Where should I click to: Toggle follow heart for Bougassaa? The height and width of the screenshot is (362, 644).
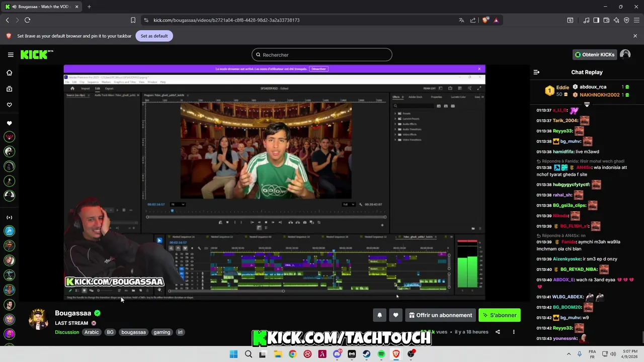click(x=395, y=315)
